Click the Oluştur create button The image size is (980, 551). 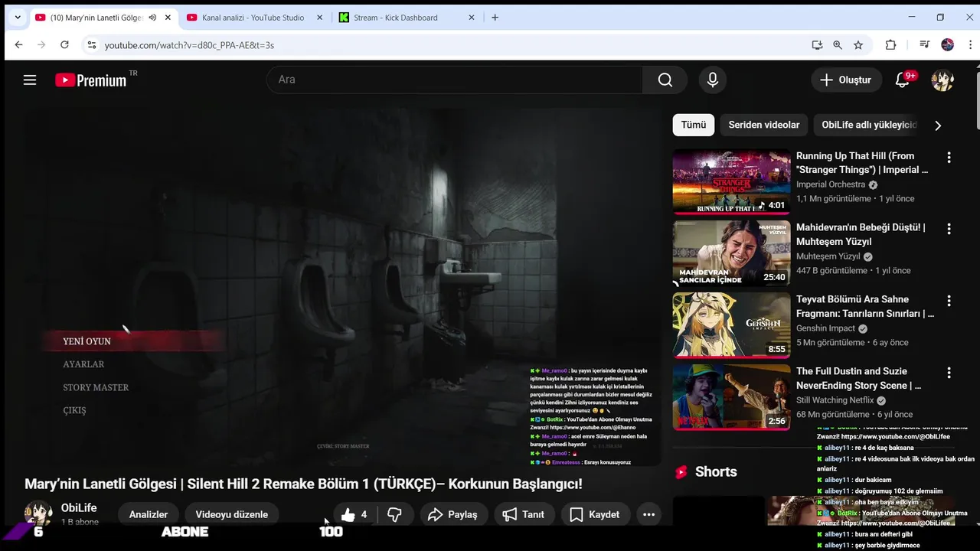coord(845,80)
